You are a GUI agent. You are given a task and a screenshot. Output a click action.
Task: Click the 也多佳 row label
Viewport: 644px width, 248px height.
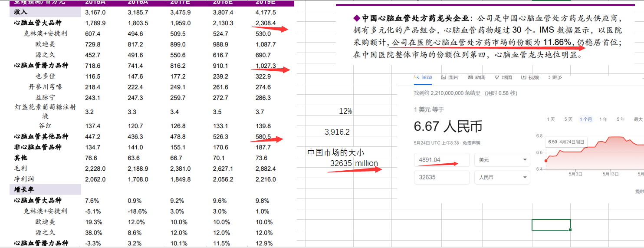(45, 76)
